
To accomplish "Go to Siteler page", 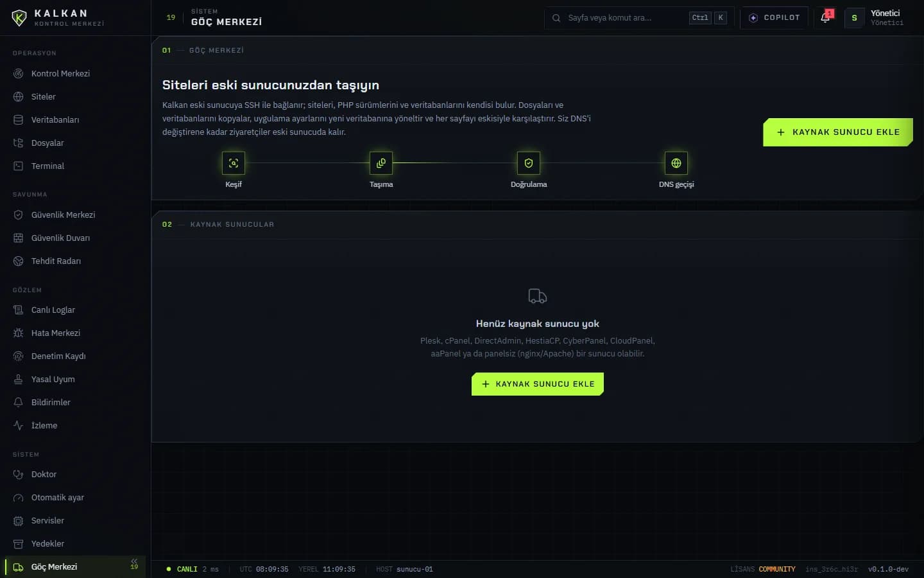I will (x=75, y=96).
